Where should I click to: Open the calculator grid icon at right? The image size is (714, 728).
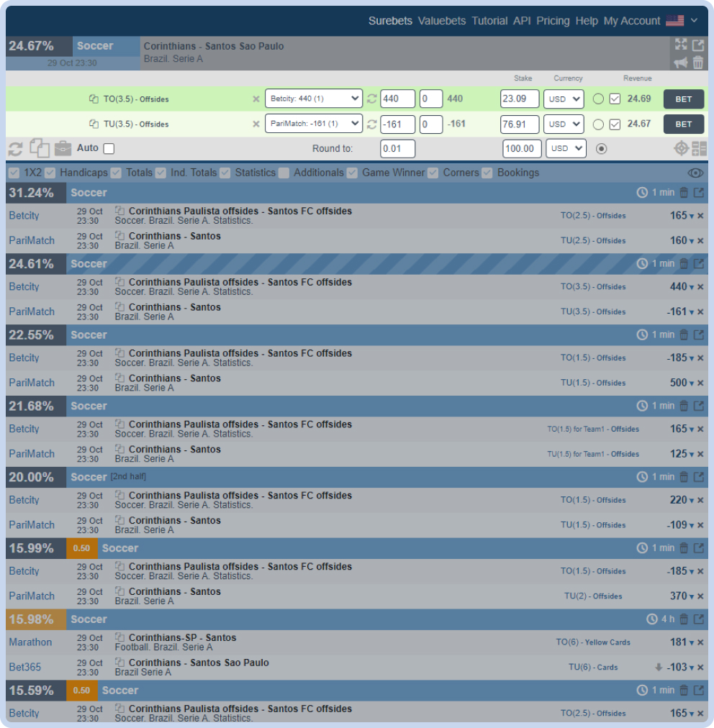tap(699, 149)
